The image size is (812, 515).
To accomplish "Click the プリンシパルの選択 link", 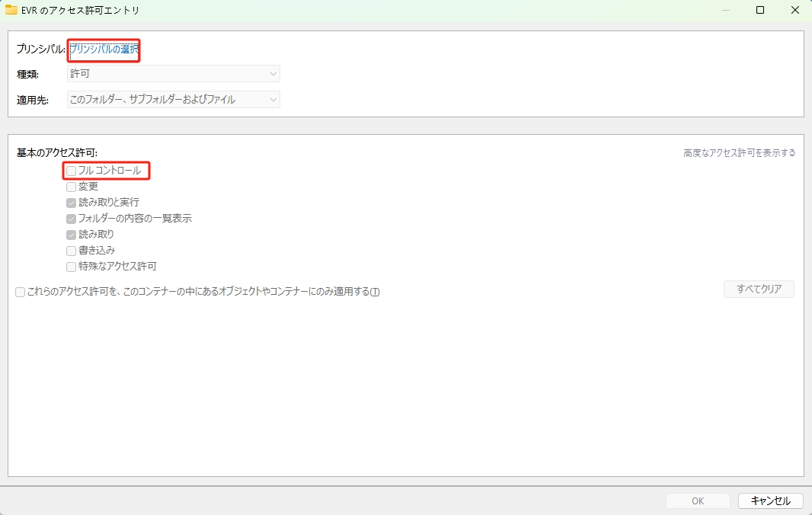I will (x=104, y=50).
